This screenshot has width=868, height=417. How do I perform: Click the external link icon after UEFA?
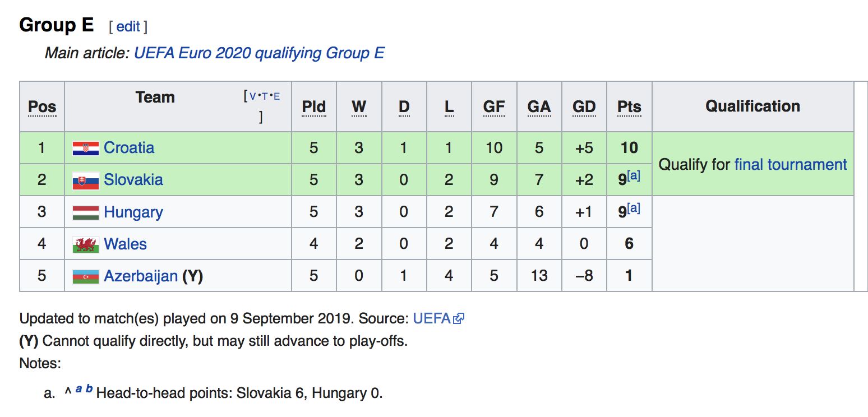click(459, 319)
